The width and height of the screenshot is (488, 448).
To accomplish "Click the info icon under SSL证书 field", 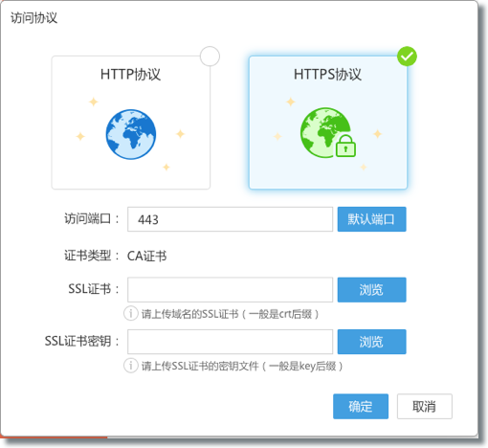I will point(131,313).
